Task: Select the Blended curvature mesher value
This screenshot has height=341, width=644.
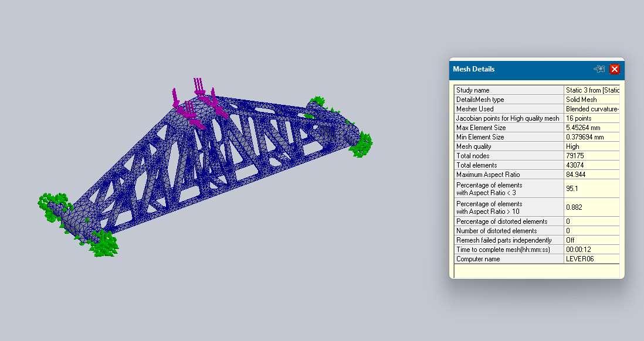Action: tap(592, 109)
